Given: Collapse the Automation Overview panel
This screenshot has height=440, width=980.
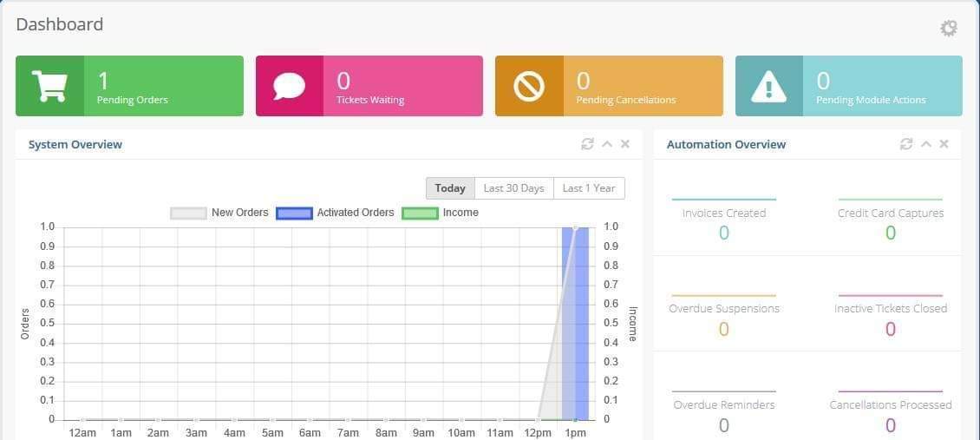Looking at the screenshot, I should 926,144.
